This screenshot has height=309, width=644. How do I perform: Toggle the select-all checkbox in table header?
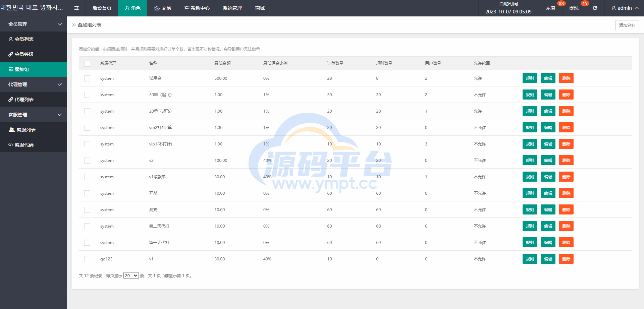point(87,63)
